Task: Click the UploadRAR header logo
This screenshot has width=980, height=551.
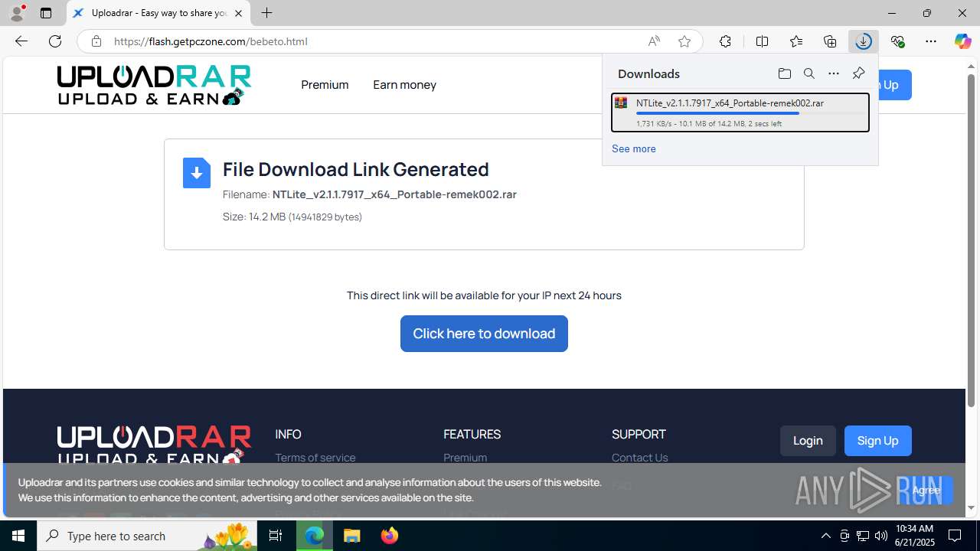Action: pyautogui.click(x=154, y=85)
